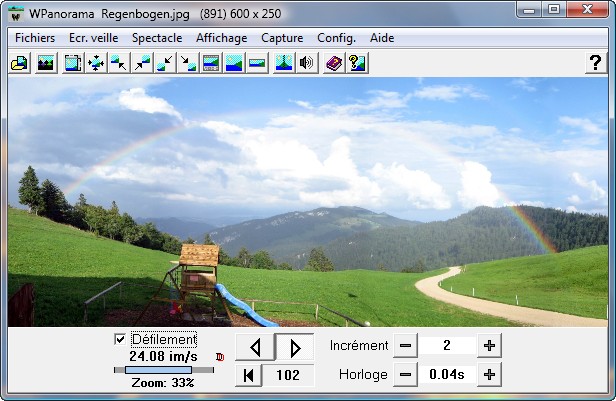This screenshot has width=616, height=401.
Task: Click the arrow pointing to lower-left corner icon
Action: click(165, 63)
